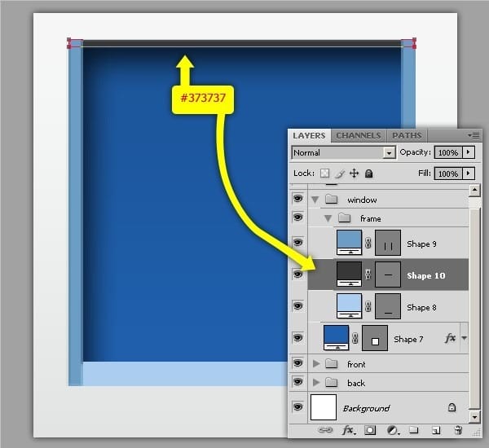
Task: Open the Normal blend mode dropdown
Action: pos(344,152)
